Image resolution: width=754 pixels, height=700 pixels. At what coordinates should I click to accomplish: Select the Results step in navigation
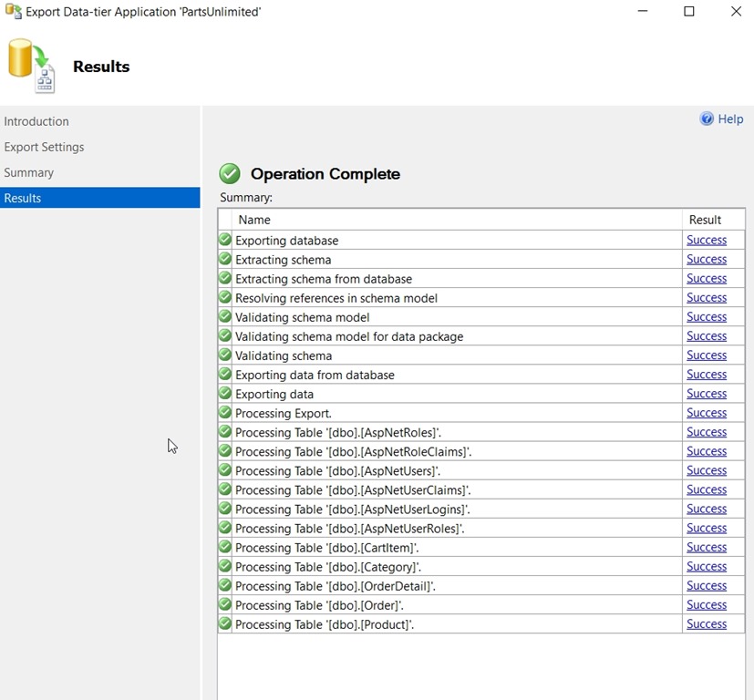(23, 198)
